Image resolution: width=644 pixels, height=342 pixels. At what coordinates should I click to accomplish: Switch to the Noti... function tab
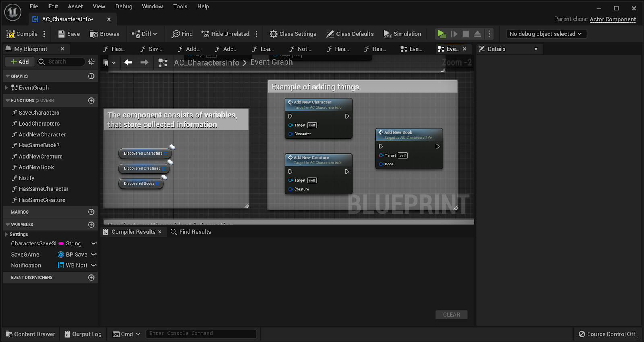[x=301, y=49]
